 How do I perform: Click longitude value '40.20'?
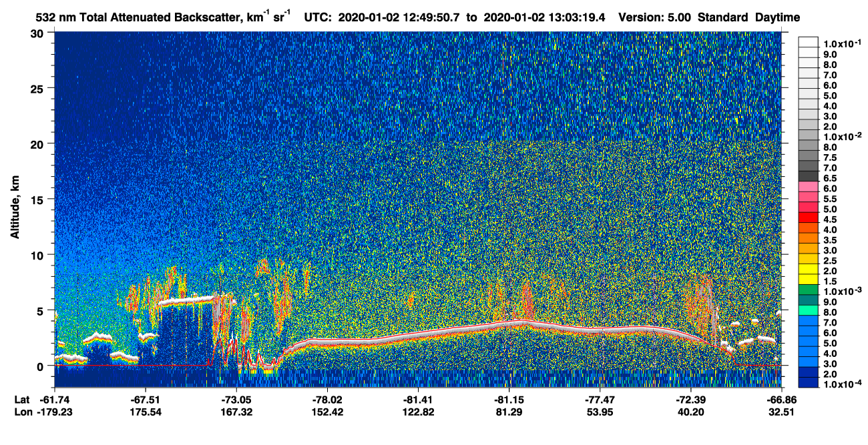(x=690, y=412)
